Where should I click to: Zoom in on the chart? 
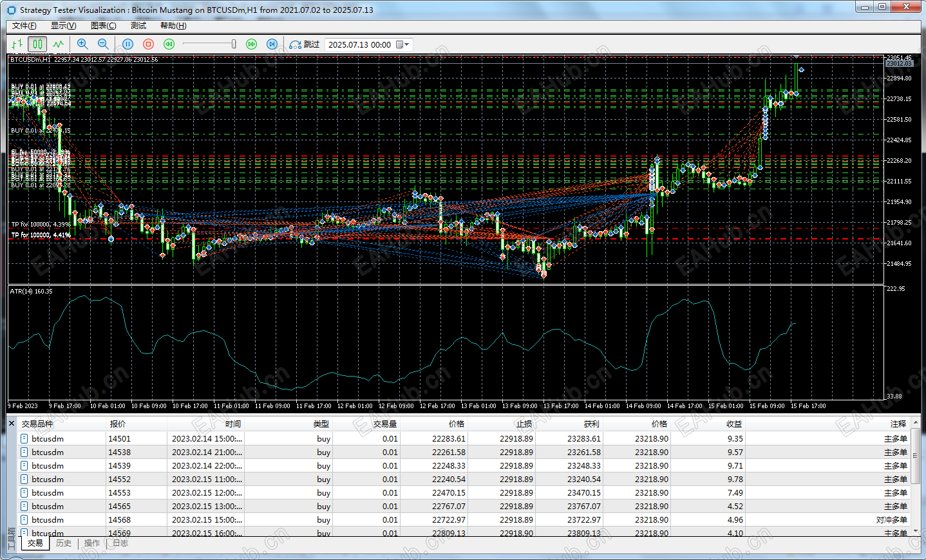point(82,44)
